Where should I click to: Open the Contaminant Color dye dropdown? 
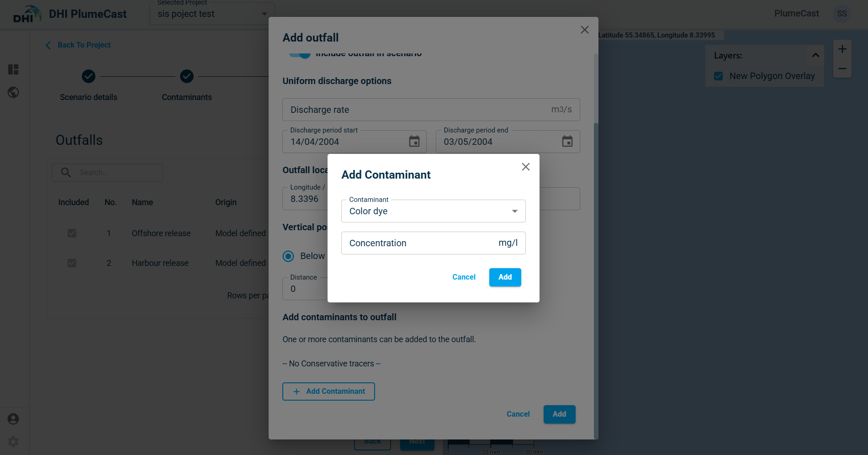point(433,211)
